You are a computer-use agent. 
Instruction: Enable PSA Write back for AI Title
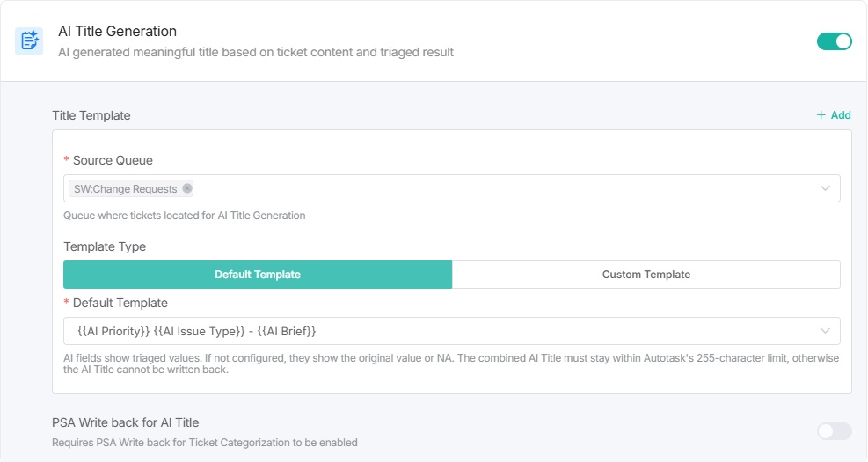click(x=834, y=431)
